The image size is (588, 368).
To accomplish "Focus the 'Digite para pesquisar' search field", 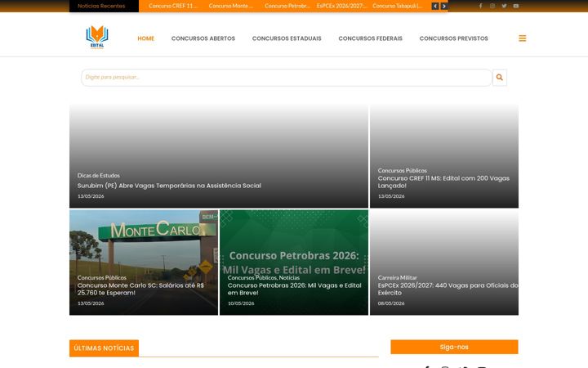I will [287, 78].
